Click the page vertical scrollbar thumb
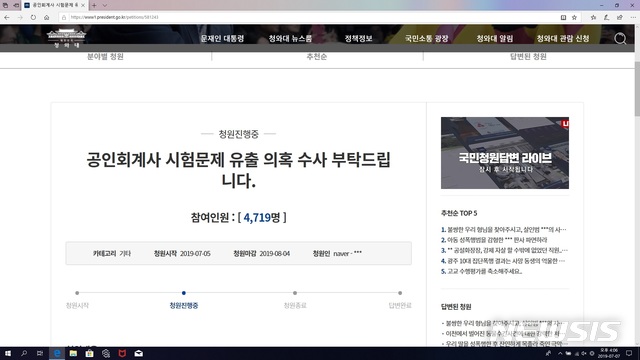The height and width of the screenshot is (360, 640). tap(637, 88)
